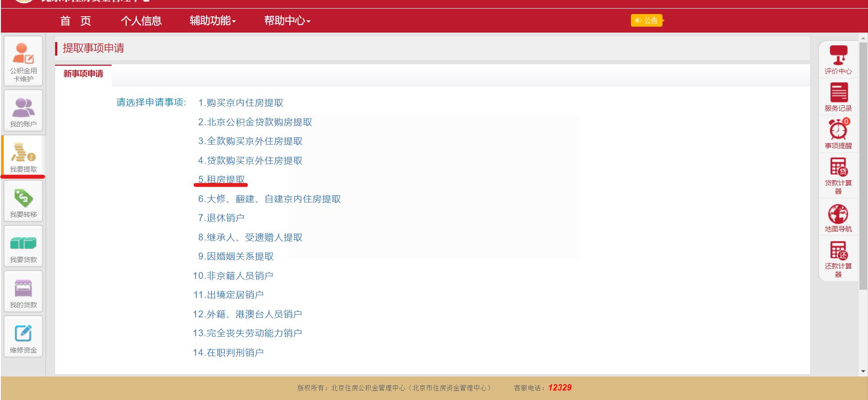
Task: Choose 11.出境定居销户
Action: point(229,295)
